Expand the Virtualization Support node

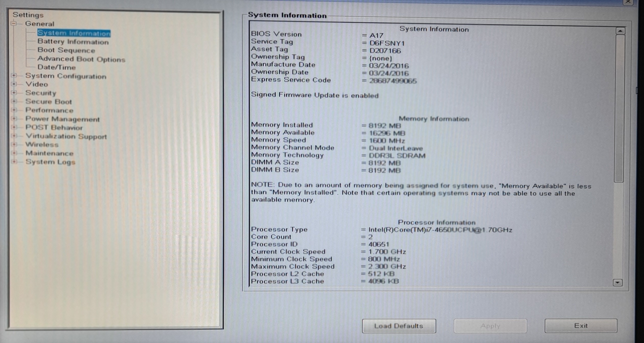click(14, 136)
